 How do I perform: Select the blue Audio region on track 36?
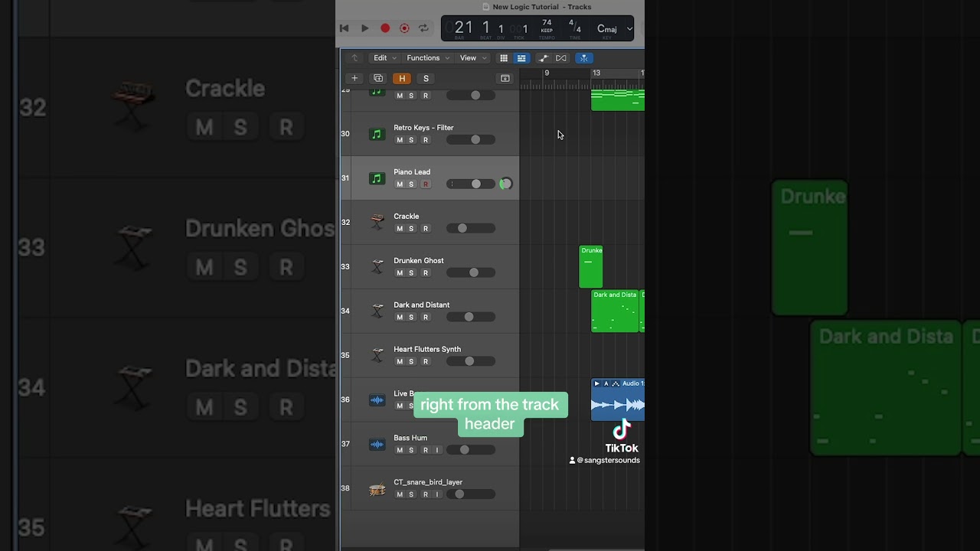coord(618,399)
